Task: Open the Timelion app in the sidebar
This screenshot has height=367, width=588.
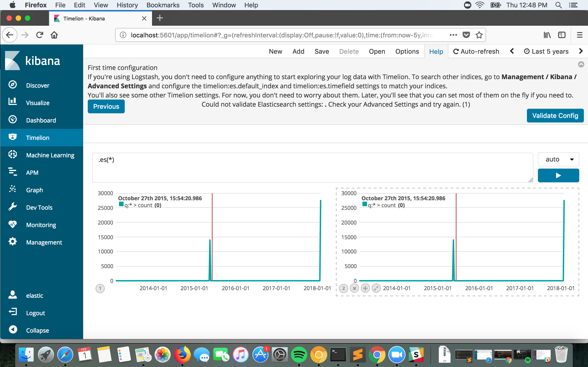Action: 38,138
